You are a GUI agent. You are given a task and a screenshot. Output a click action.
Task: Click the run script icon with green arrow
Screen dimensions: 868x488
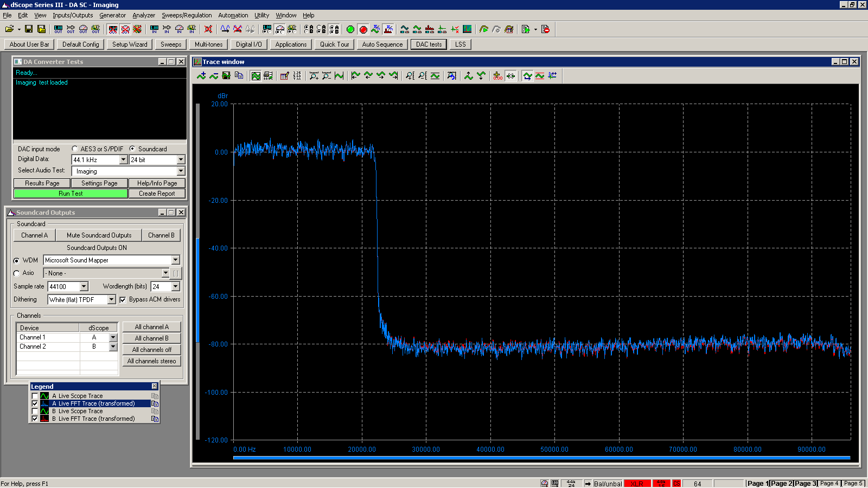[x=526, y=29]
